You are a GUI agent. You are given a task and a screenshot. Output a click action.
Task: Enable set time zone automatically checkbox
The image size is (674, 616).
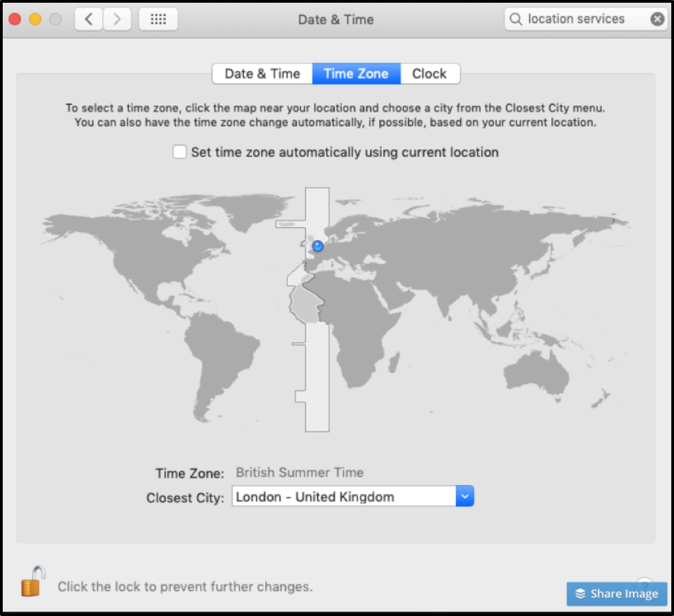(x=180, y=152)
